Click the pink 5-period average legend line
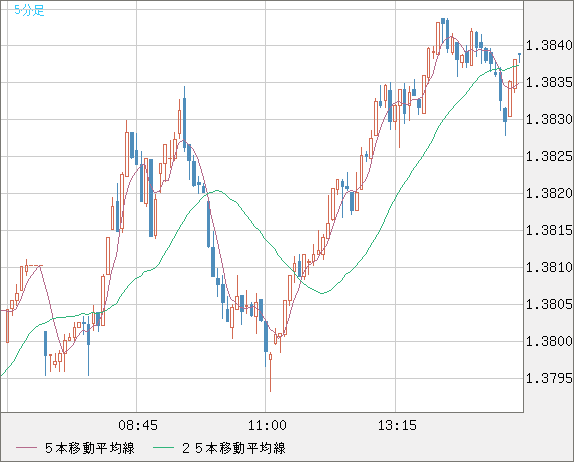 pyautogui.click(x=26, y=448)
